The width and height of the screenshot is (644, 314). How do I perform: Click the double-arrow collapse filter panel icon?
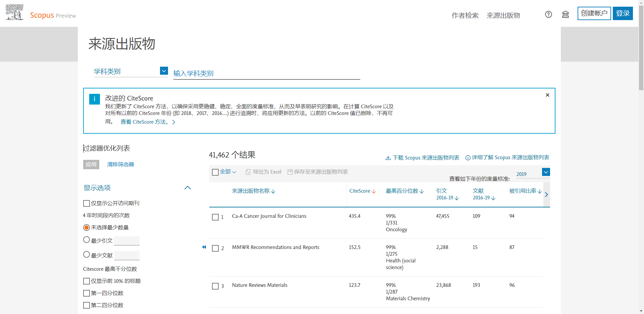(x=204, y=247)
